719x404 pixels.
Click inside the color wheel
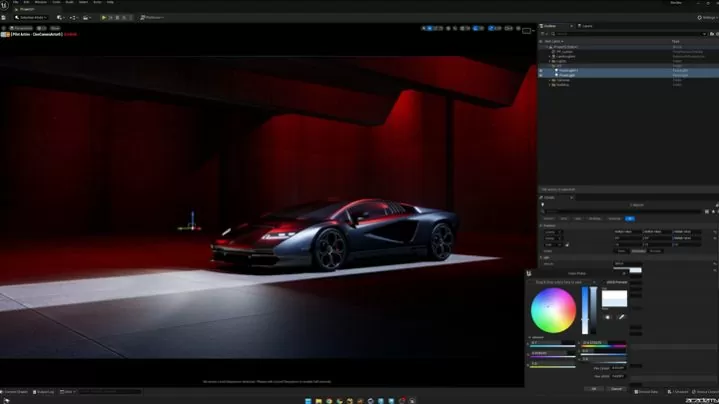pos(553,310)
